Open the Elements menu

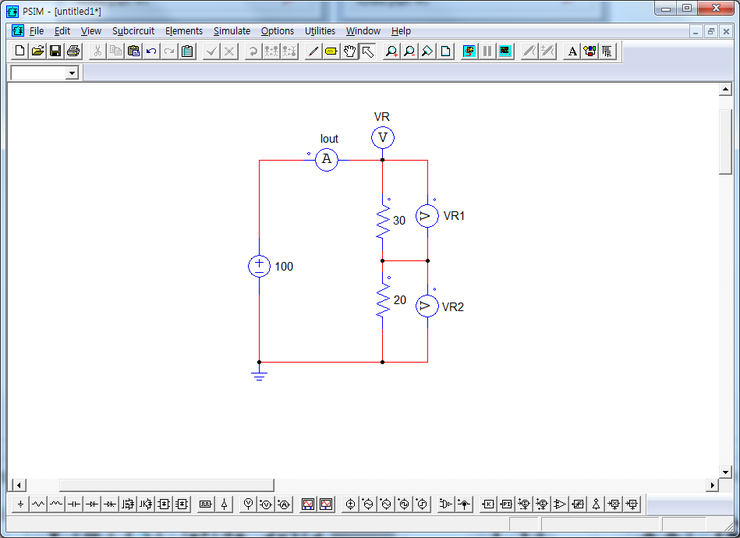tap(184, 31)
